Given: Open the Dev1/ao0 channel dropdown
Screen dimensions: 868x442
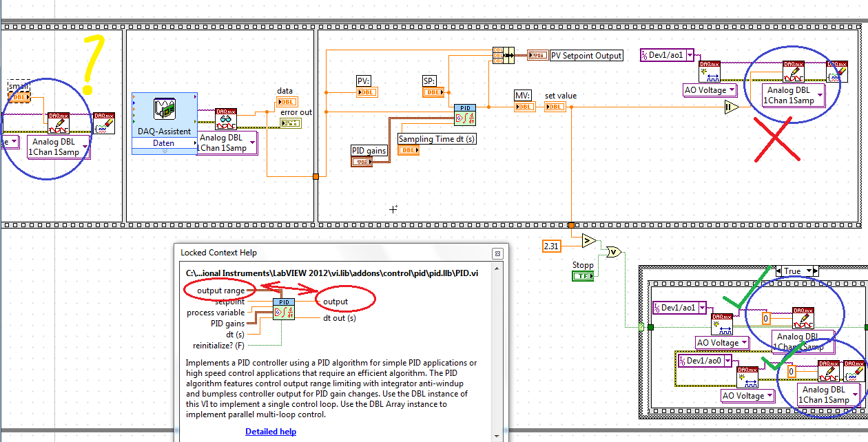Looking at the screenshot, I should pyautogui.click(x=726, y=361).
